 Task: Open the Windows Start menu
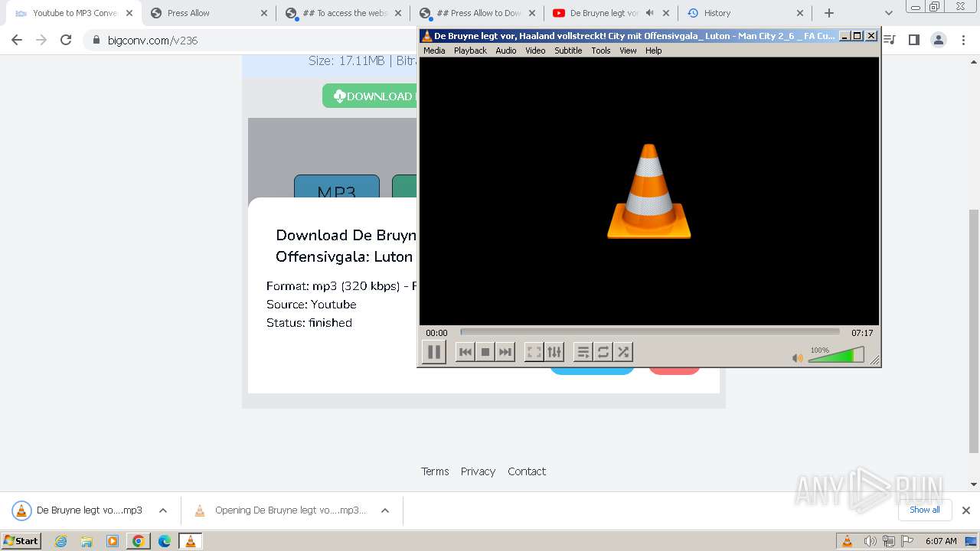21,541
